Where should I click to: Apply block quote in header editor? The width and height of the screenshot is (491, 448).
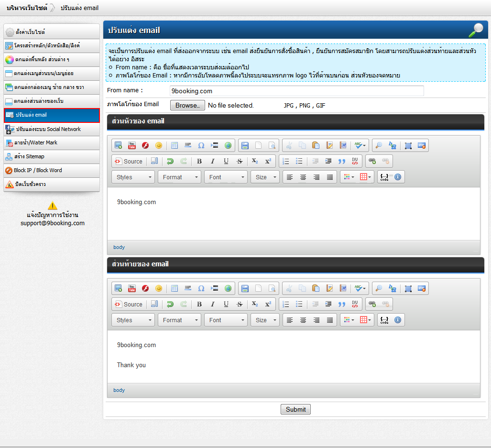342,161
